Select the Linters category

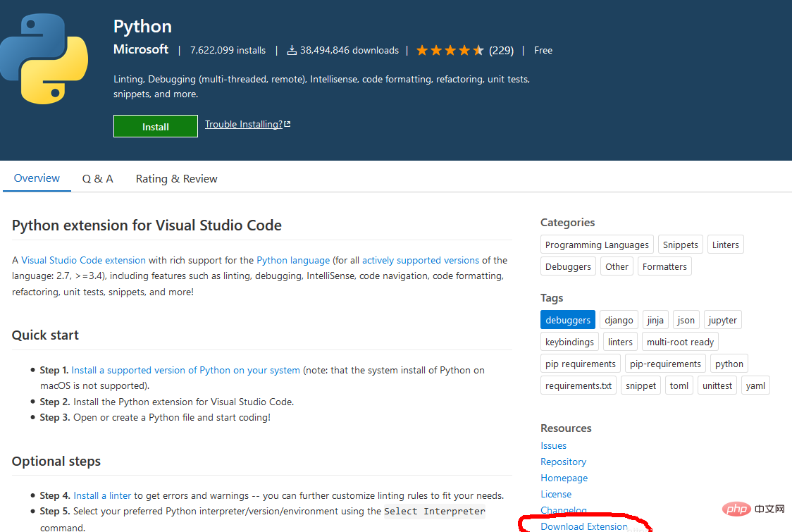tap(725, 245)
